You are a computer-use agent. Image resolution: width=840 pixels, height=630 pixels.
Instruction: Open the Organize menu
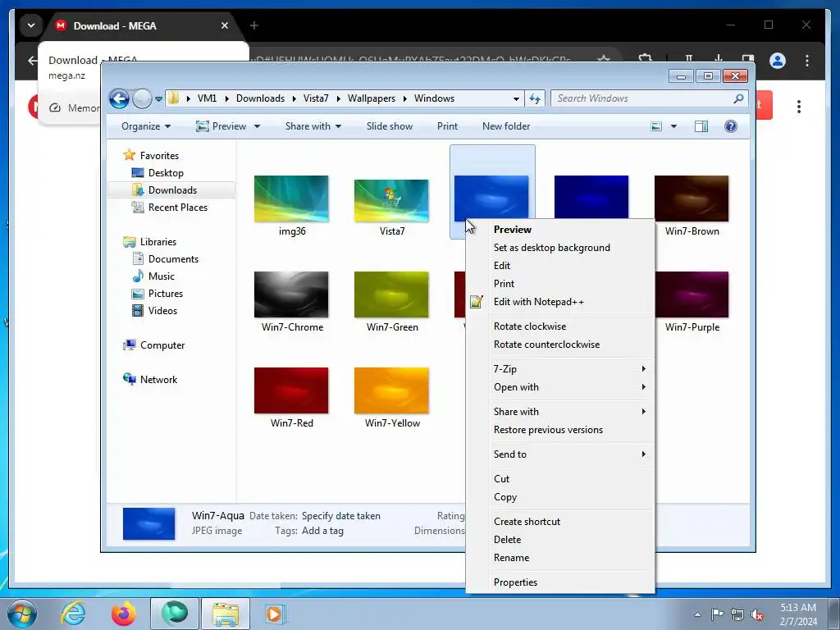(x=146, y=126)
